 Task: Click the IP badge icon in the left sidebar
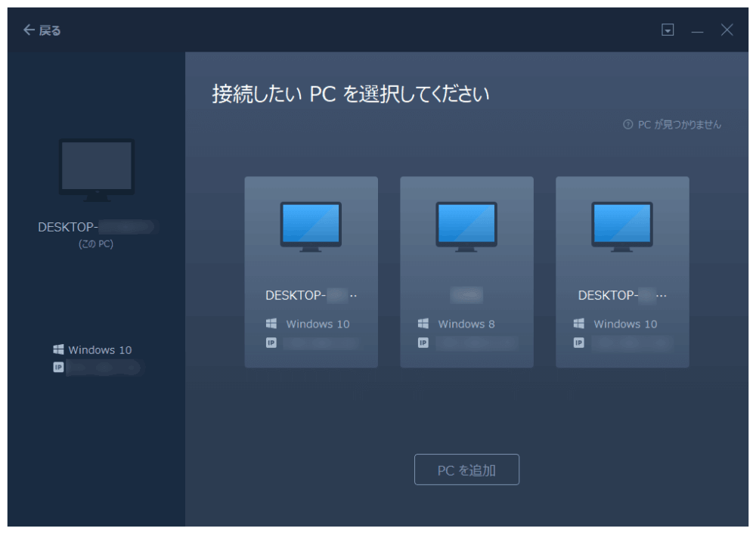58,368
